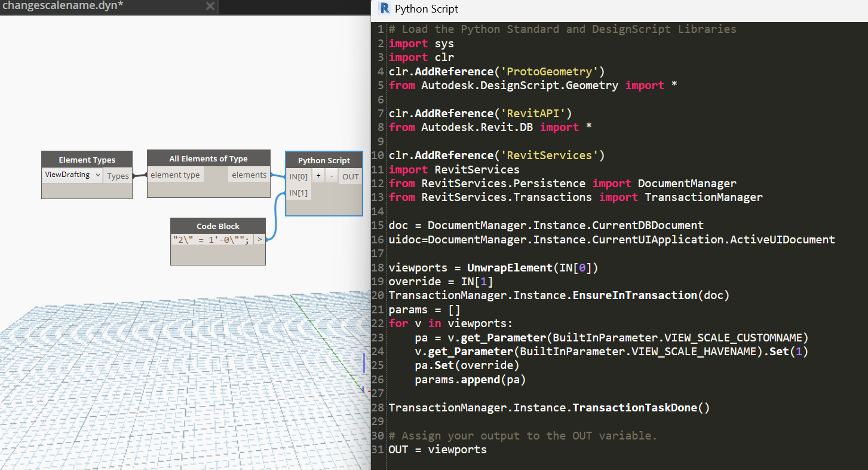Click the 'params.append(pa)' line
The width and height of the screenshot is (868, 470).
[470, 380]
